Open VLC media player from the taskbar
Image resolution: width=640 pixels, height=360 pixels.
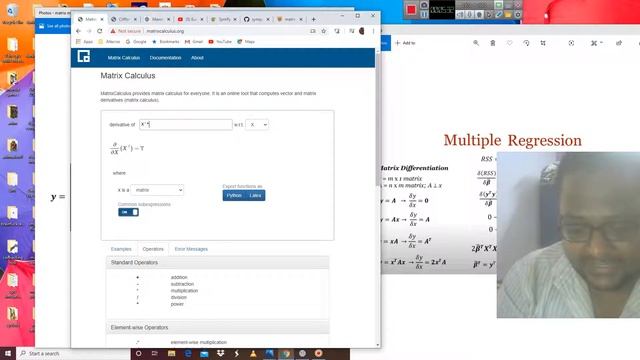(253, 353)
